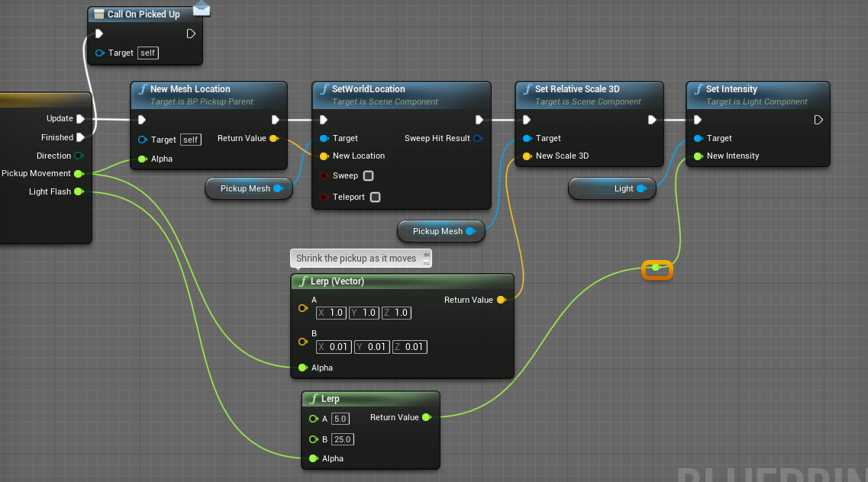Click the Sweep Hit Result output pin
Screen dimensions: 868x482
pyautogui.click(x=477, y=138)
